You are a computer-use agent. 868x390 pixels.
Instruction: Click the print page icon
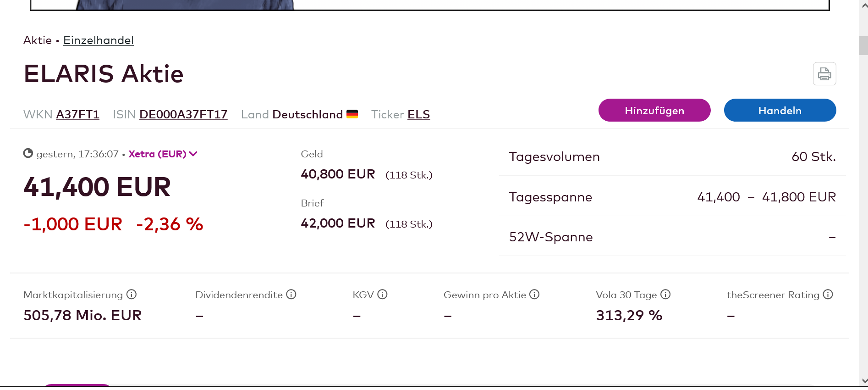pyautogui.click(x=824, y=74)
